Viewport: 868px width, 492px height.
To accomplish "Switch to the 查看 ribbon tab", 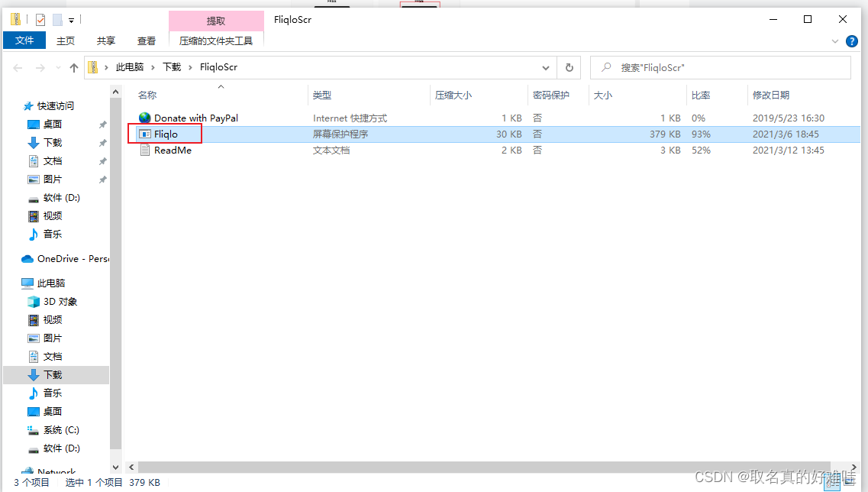I will pos(146,40).
